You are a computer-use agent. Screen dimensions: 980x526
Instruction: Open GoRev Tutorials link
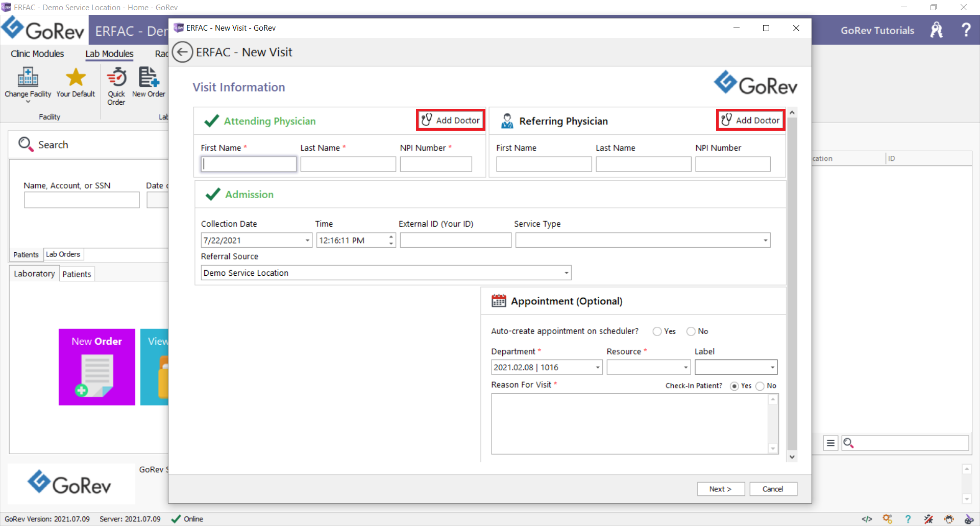pos(877,30)
